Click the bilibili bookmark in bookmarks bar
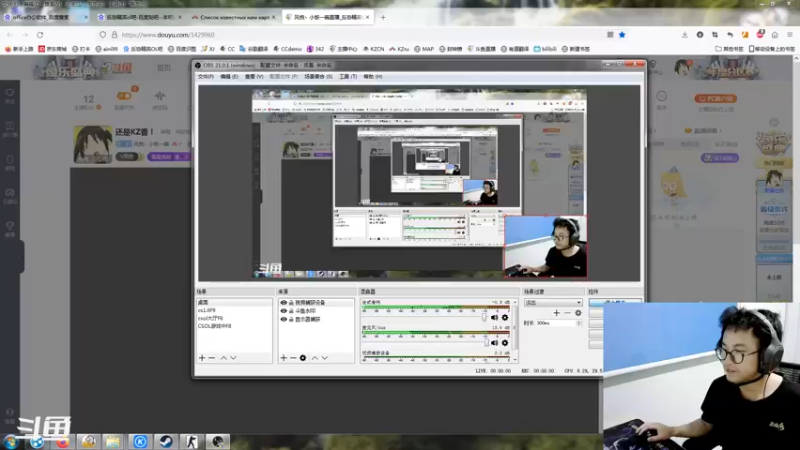Image resolution: width=800 pixels, height=450 pixels. (x=545, y=49)
